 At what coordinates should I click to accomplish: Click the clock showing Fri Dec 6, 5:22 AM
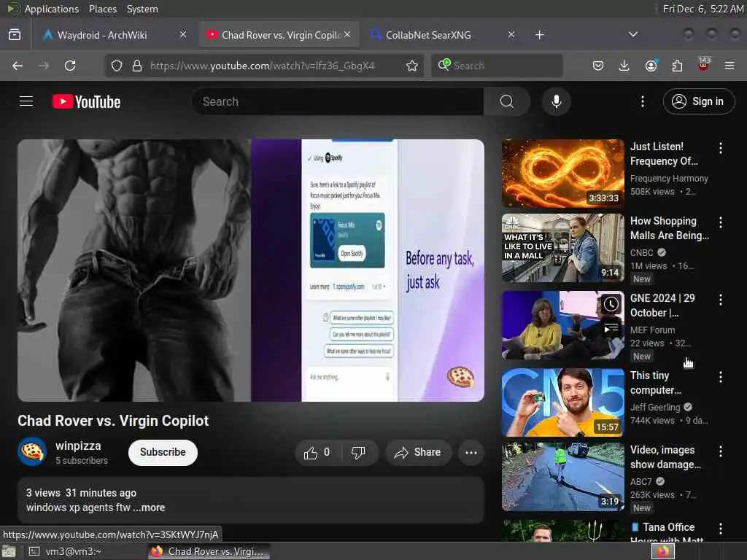point(703,9)
